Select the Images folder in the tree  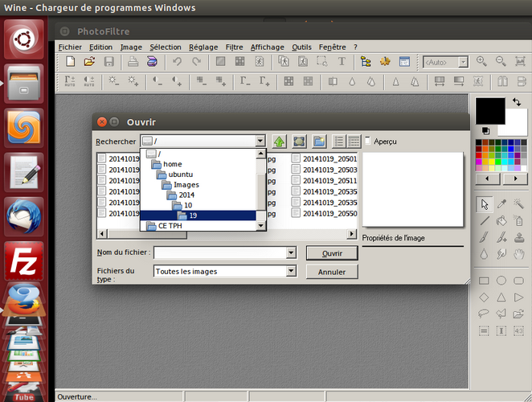click(186, 185)
